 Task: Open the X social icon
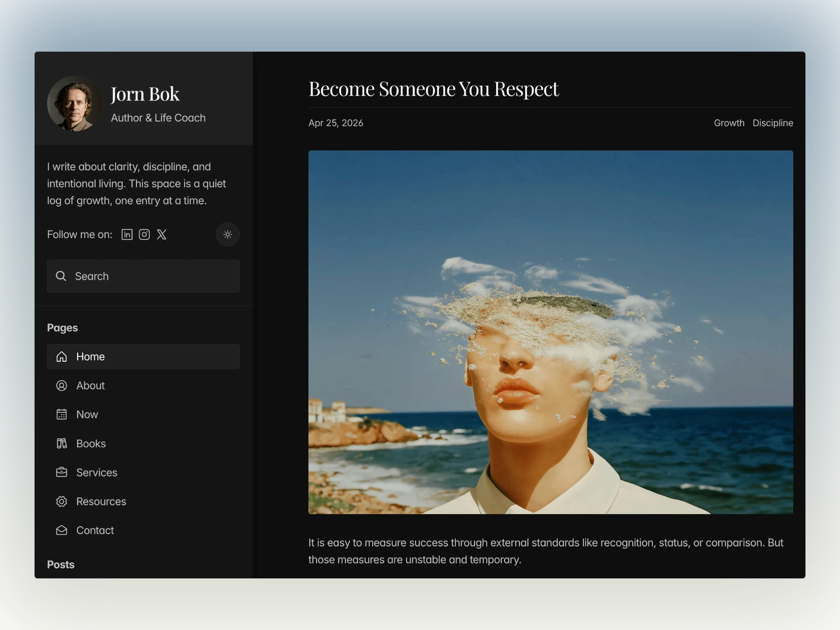tap(162, 234)
